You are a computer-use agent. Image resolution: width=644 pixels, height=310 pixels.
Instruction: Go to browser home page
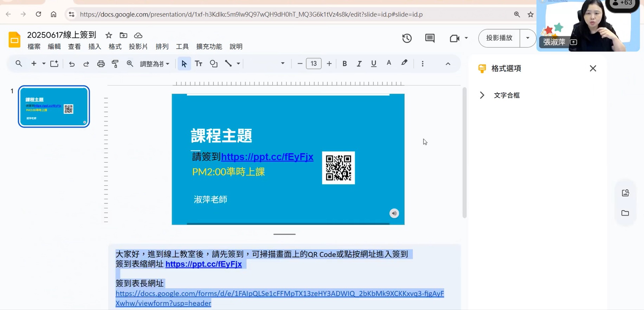[53, 14]
